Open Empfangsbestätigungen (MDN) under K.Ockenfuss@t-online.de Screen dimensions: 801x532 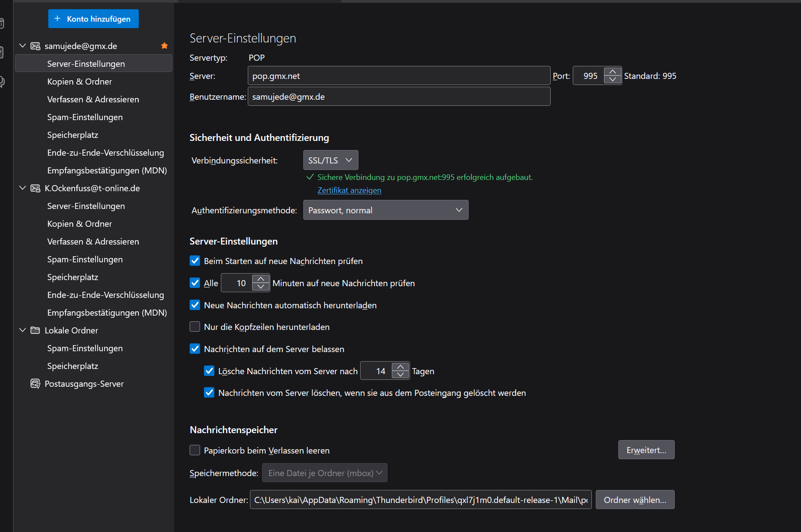click(x=93, y=312)
